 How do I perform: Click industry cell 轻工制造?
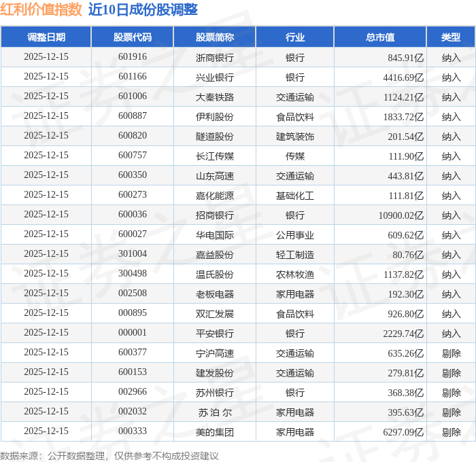tap(294, 255)
